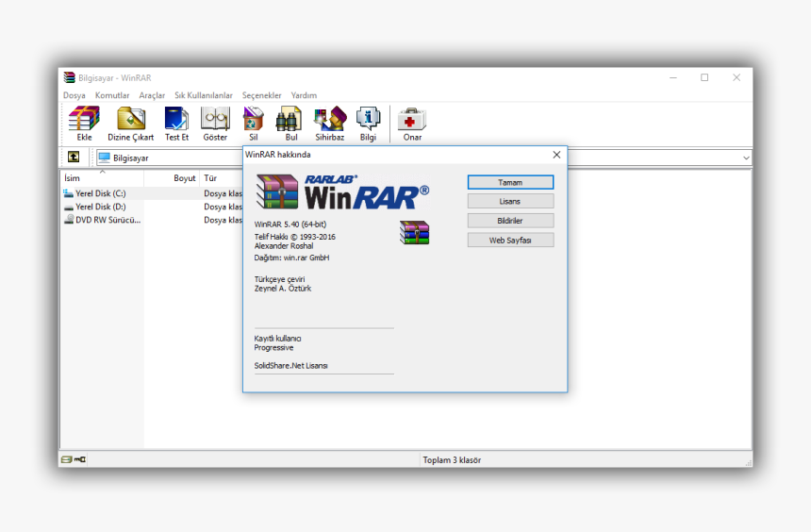Open the Web Sayfası button
Screen dimensions: 811x532
point(510,241)
